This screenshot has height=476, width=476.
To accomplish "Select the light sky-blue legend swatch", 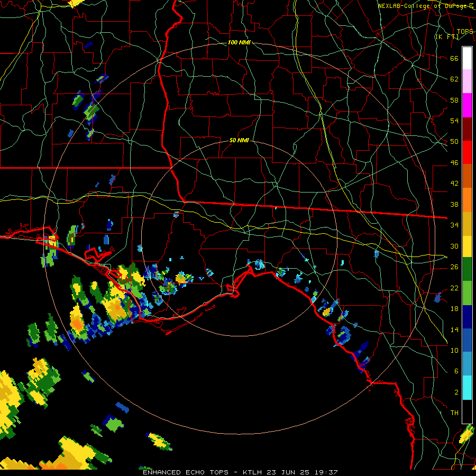I will tap(467, 364).
